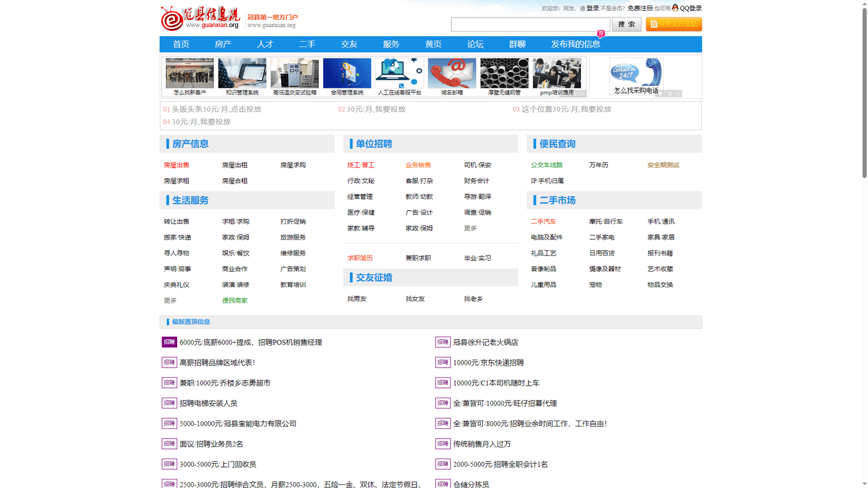Open the 房屋出租 category
Screen dimensions: 868x488
tap(234, 165)
